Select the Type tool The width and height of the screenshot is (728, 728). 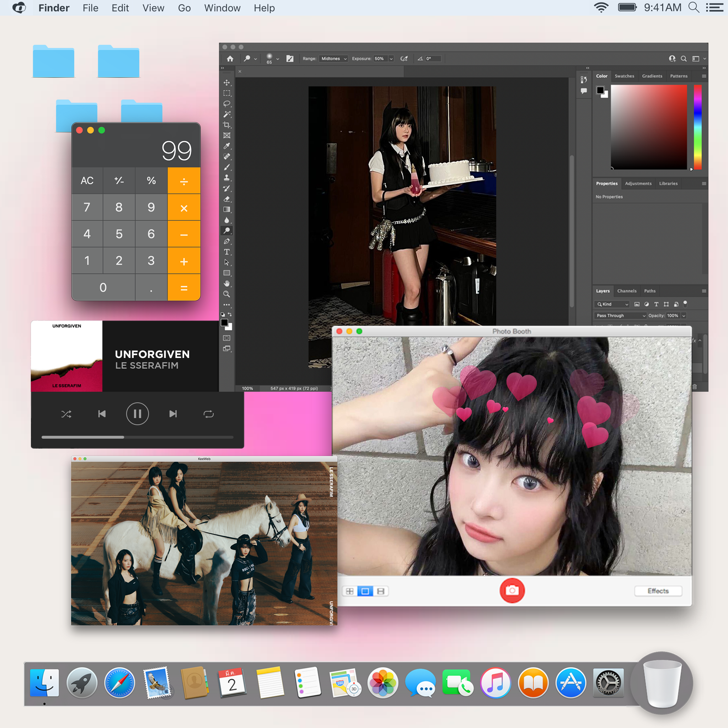click(226, 252)
